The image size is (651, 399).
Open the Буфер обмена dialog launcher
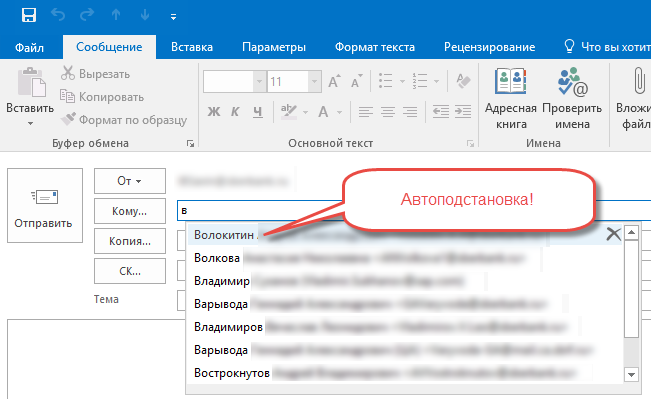190,144
